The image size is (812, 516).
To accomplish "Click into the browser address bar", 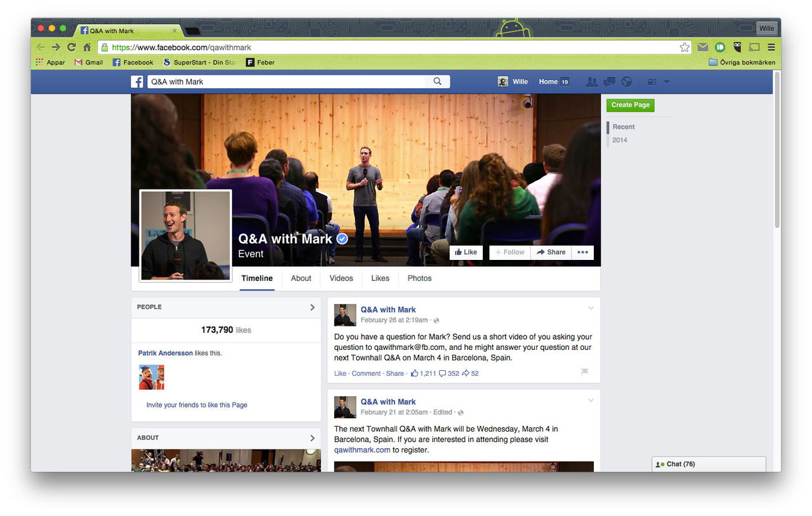I will (393, 47).
